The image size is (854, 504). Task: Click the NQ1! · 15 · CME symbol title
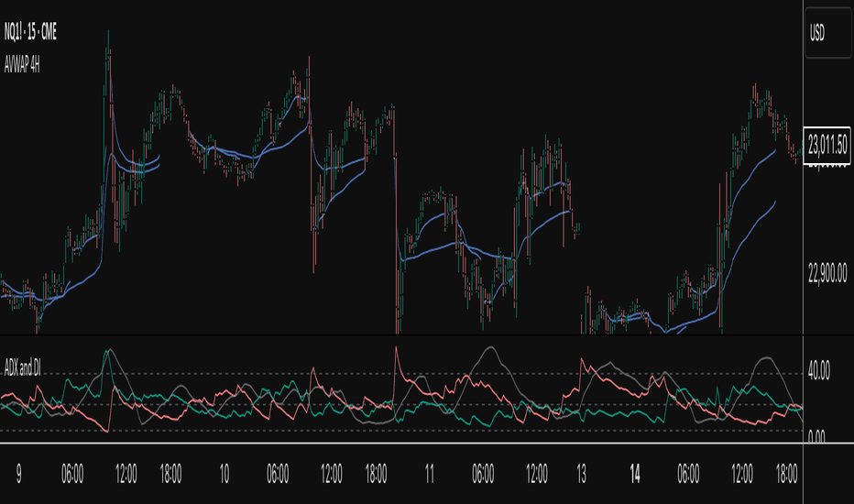pyautogui.click(x=30, y=32)
